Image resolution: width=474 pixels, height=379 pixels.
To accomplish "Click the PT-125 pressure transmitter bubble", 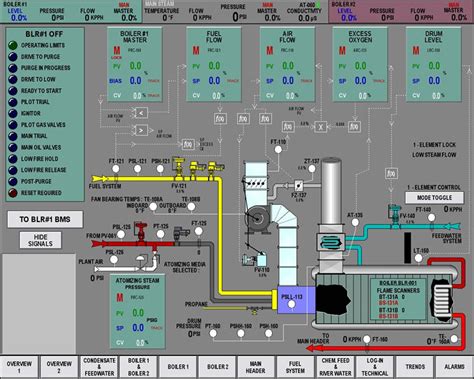I will click(161, 234).
